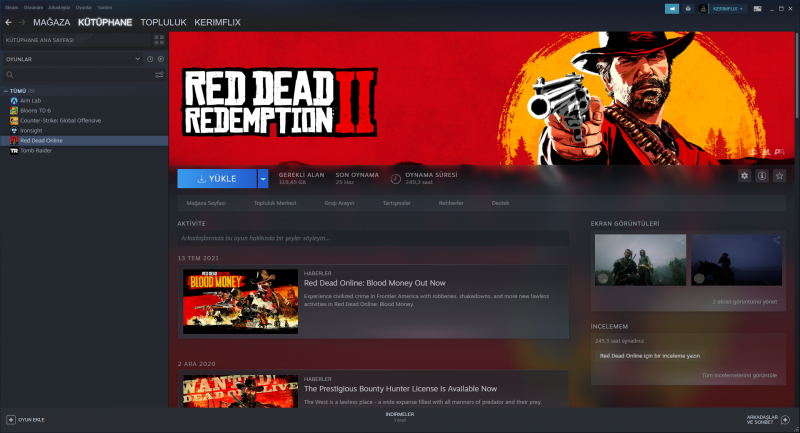Click the OYUN EKLE plus icon
Image resolution: width=800 pixels, height=433 pixels.
coord(11,420)
